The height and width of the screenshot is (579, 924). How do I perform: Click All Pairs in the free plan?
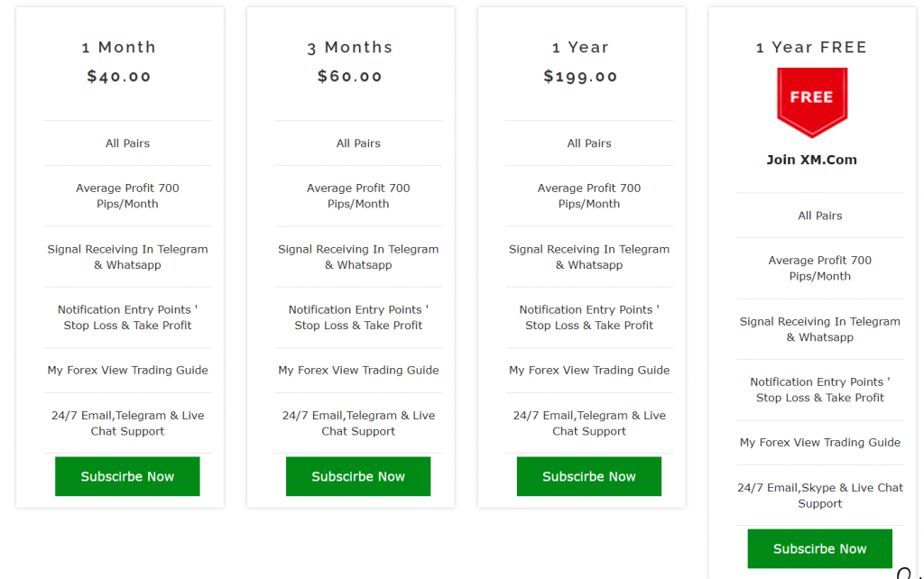point(819,216)
